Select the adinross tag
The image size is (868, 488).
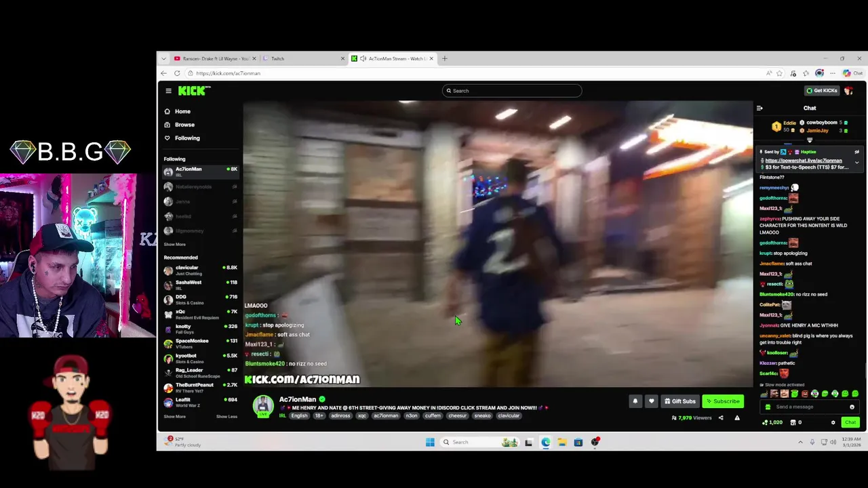point(340,415)
